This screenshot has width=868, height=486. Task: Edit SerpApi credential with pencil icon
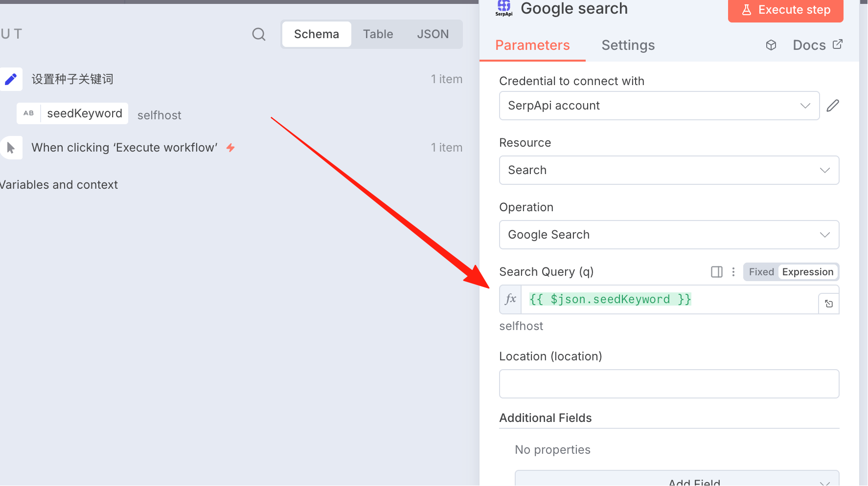833,106
